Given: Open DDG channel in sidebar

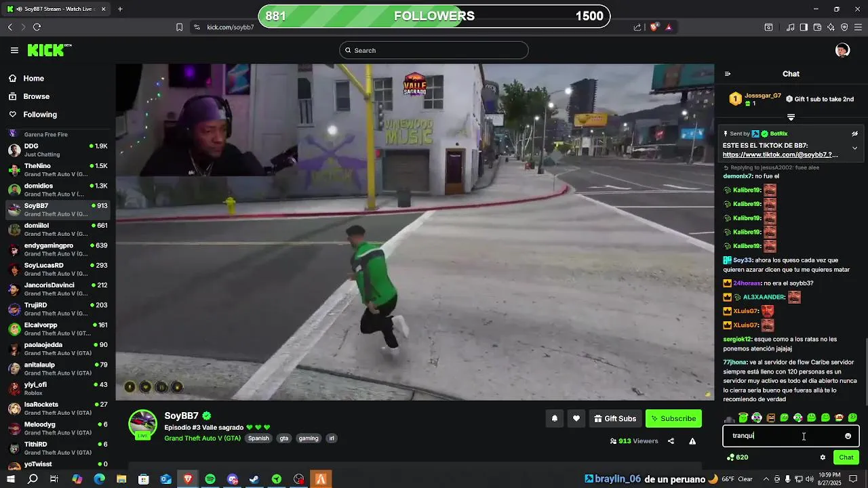Looking at the screenshot, I should [58, 150].
